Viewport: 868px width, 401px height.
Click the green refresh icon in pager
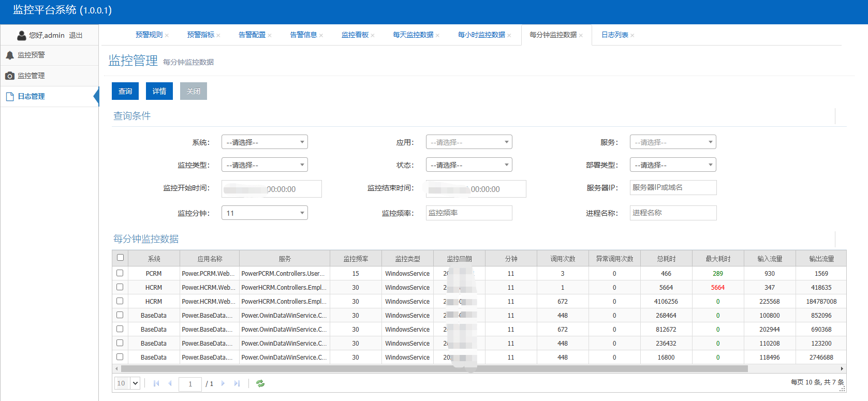260,383
